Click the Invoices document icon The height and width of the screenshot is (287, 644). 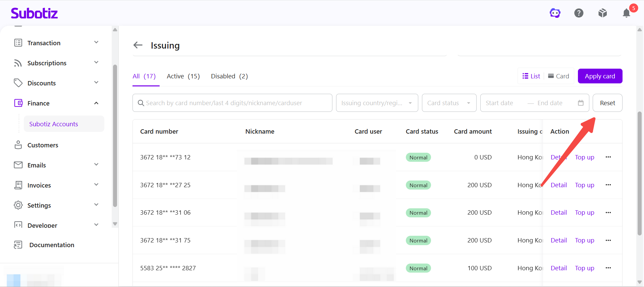(18, 185)
